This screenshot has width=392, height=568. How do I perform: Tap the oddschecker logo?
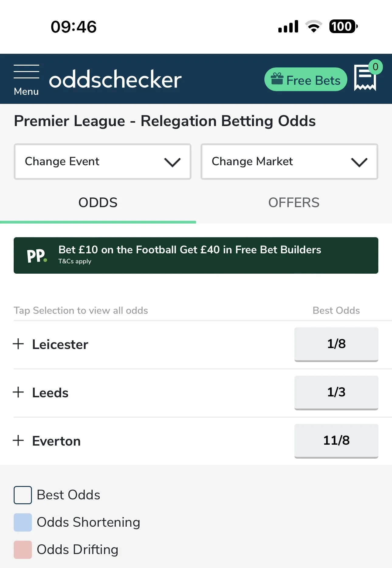[115, 80]
